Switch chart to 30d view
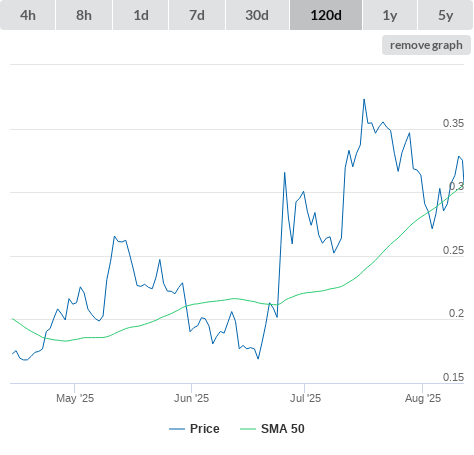The image size is (474, 455). point(257,15)
